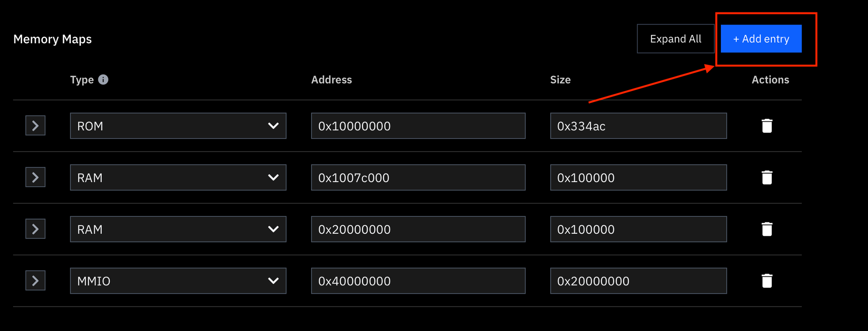Click the size field containing 0x20000000
868x331 pixels.
638,281
